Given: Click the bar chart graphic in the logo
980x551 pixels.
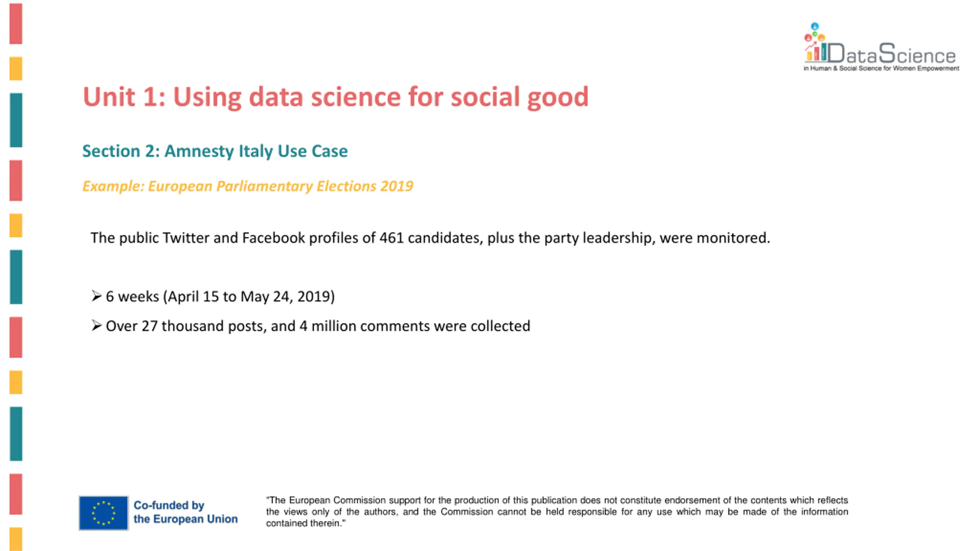Looking at the screenshot, I should tap(815, 52).
